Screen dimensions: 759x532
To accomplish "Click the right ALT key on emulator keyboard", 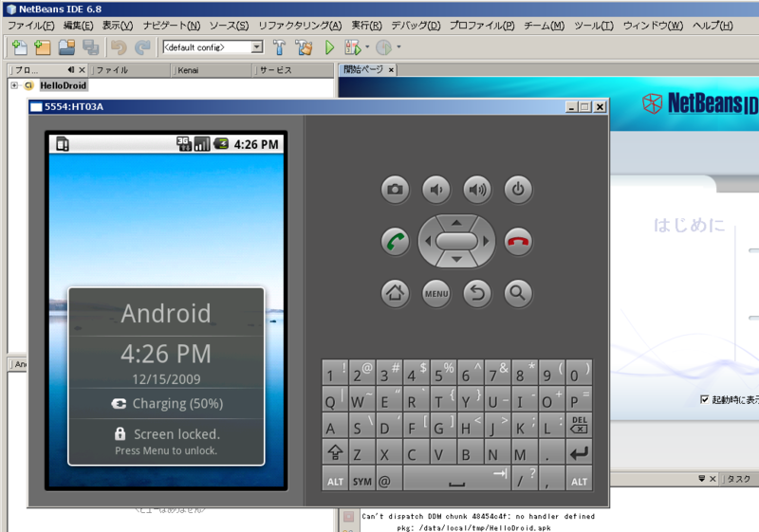I will (x=579, y=479).
